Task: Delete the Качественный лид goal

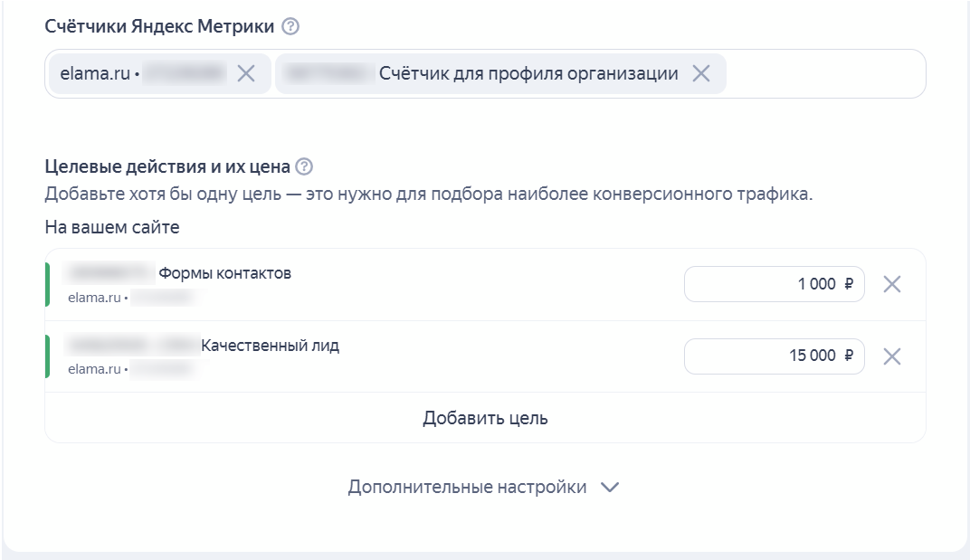Action: point(891,356)
